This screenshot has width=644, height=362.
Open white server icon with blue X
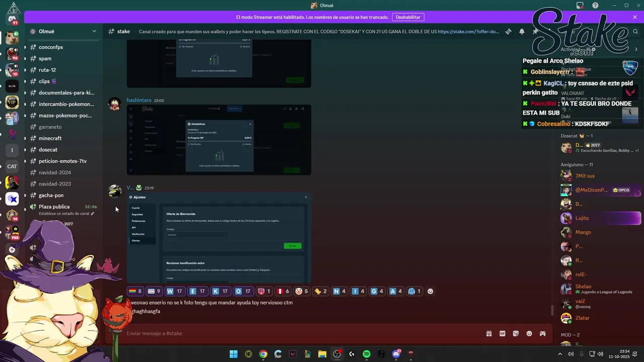[12, 199]
